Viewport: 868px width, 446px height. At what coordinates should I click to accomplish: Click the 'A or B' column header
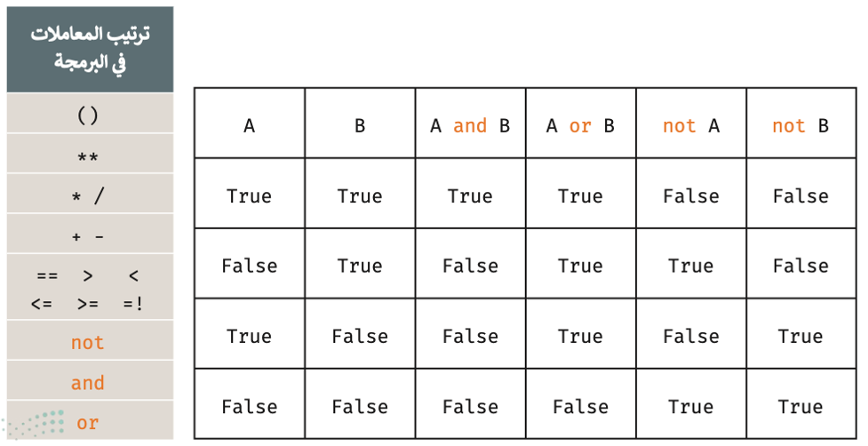click(581, 123)
